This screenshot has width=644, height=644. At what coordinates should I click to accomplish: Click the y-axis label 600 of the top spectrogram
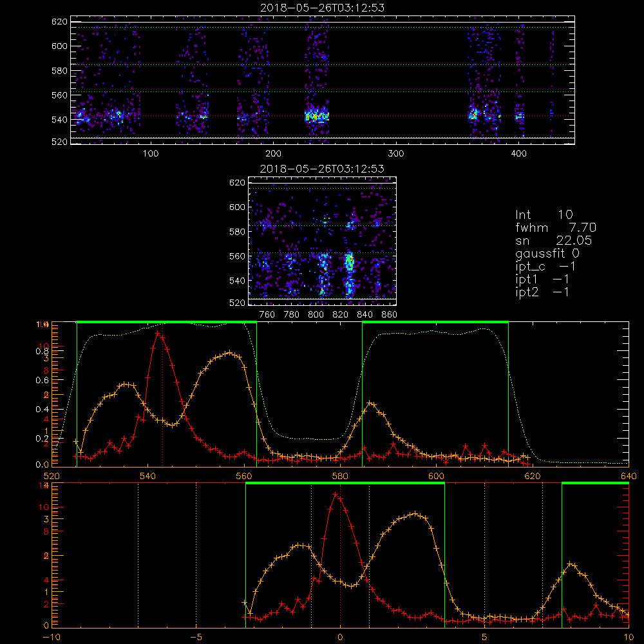tap(59, 46)
